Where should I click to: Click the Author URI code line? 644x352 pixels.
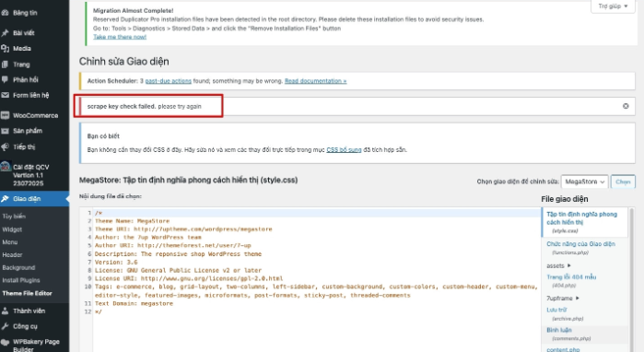pos(172,246)
